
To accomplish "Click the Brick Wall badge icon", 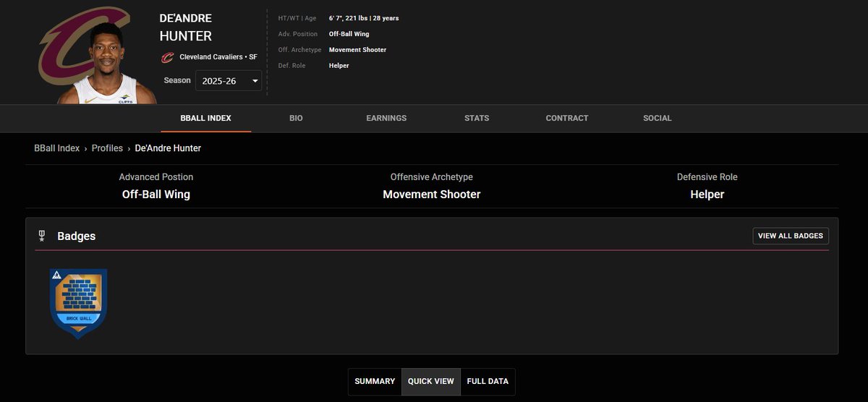I will coord(78,304).
